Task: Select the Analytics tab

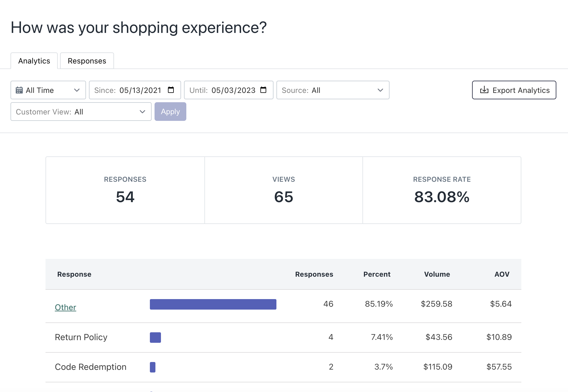Action: (x=34, y=61)
